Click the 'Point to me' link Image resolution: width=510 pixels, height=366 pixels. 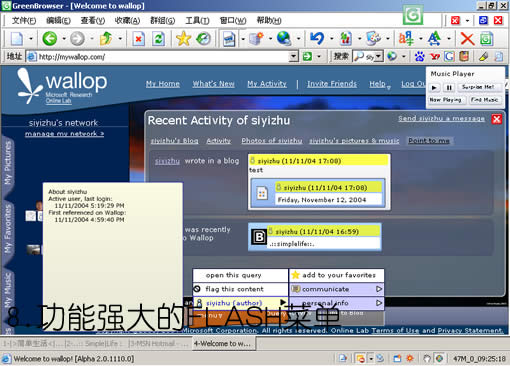[429, 141]
